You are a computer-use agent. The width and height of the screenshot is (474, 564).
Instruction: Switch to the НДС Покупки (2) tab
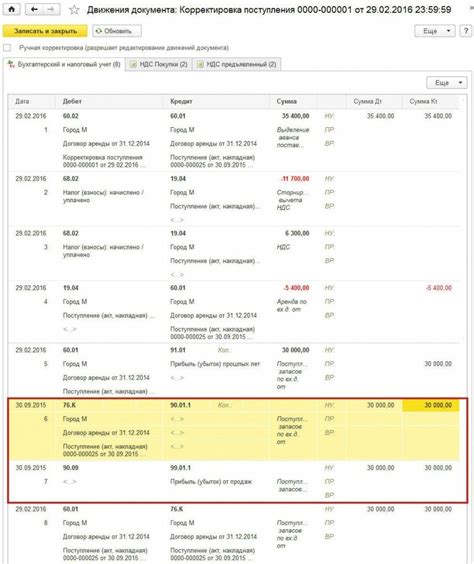pos(159,64)
